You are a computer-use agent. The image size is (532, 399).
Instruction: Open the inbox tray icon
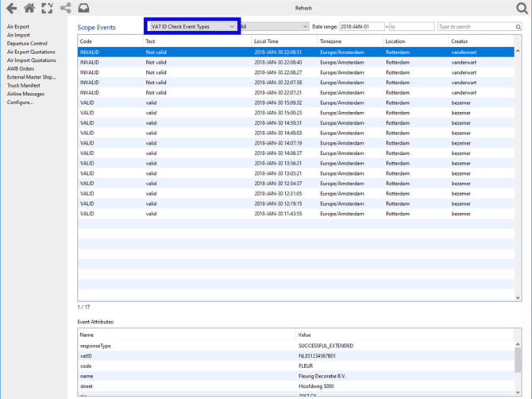[83, 9]
